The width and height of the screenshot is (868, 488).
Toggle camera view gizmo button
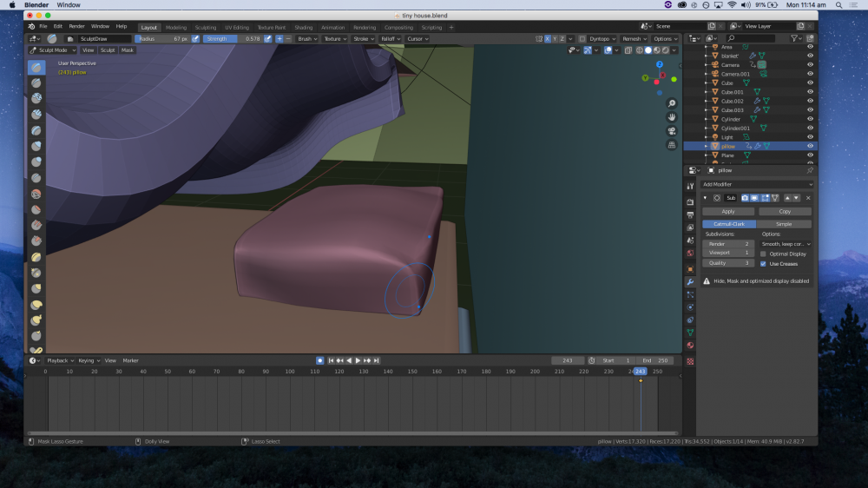pos(672,131)
